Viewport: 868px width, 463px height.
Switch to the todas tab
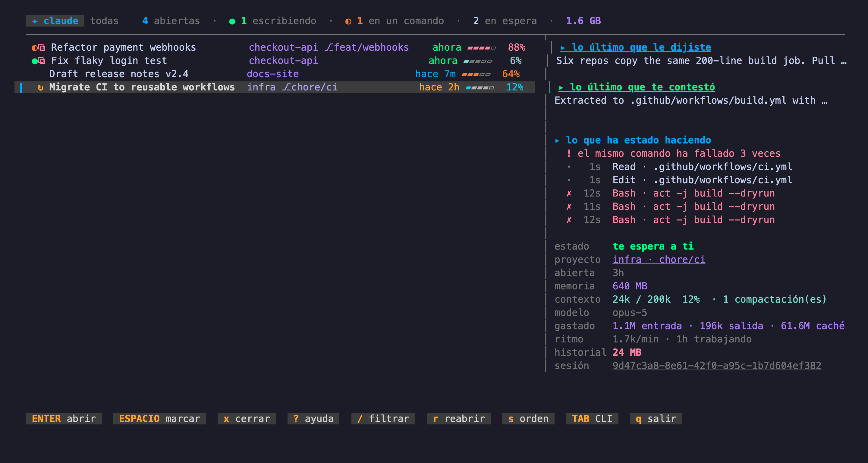click(105, 21)
